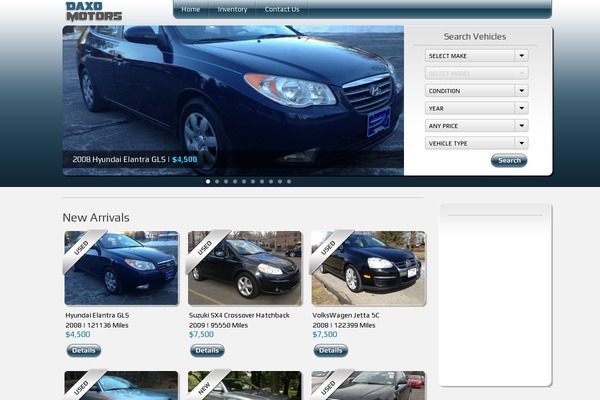Click the $7,500 price under Suzuki SX4
Image resolution: width=600 pixels, height=400 pixels.
point(202,335)
